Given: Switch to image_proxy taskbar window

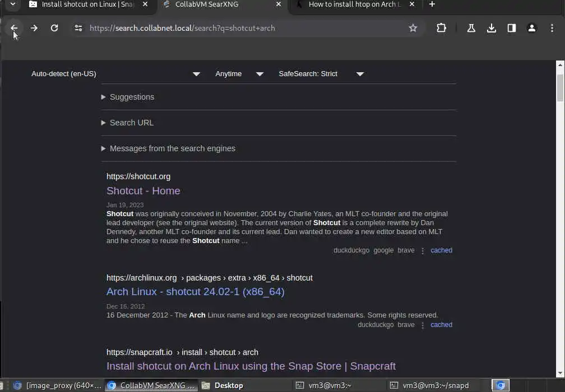Looking at the screenshot, I should pos(57,385).
